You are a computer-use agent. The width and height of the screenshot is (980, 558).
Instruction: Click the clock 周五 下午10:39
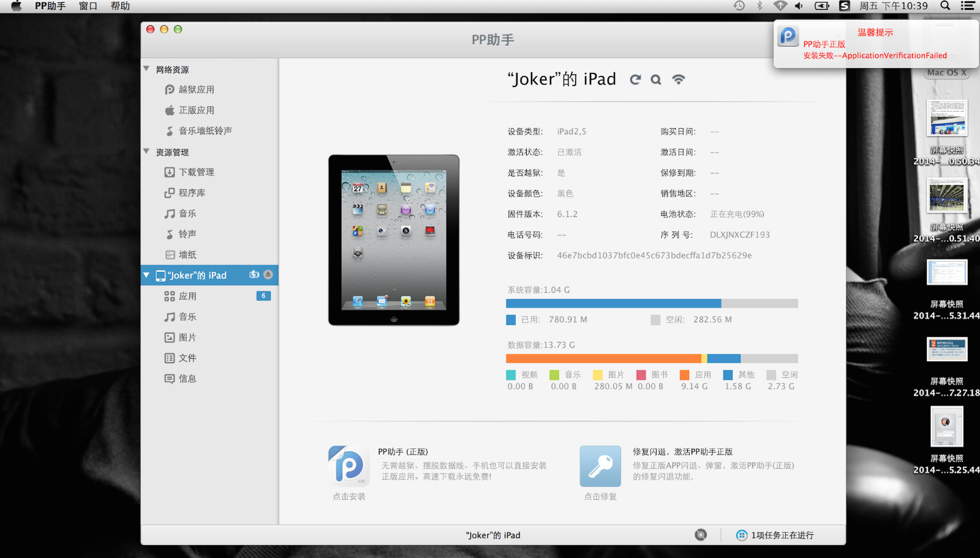pos(894,6)
